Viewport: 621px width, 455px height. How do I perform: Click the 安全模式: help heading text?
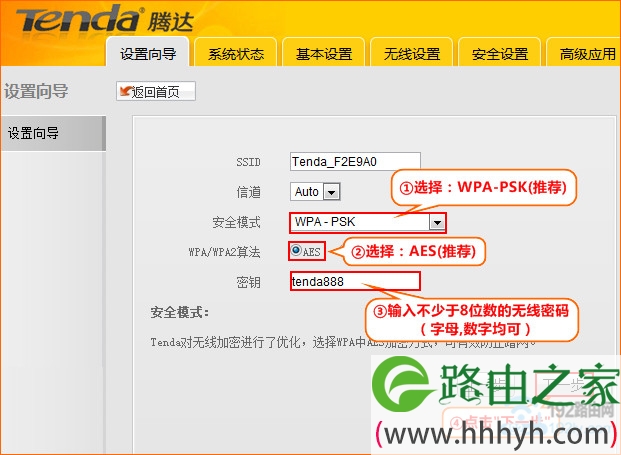point(179,312)
